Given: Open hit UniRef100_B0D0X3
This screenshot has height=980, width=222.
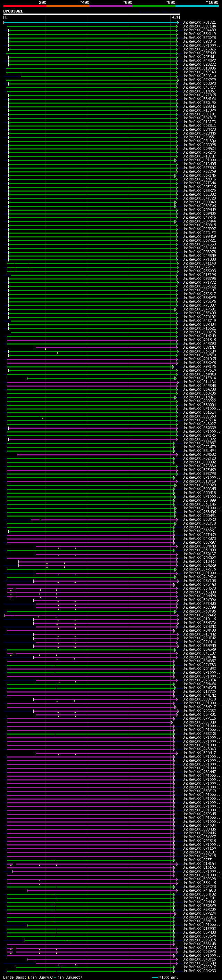Looking at the screenshot, I should pyautogui.click(x=199, y=520).
